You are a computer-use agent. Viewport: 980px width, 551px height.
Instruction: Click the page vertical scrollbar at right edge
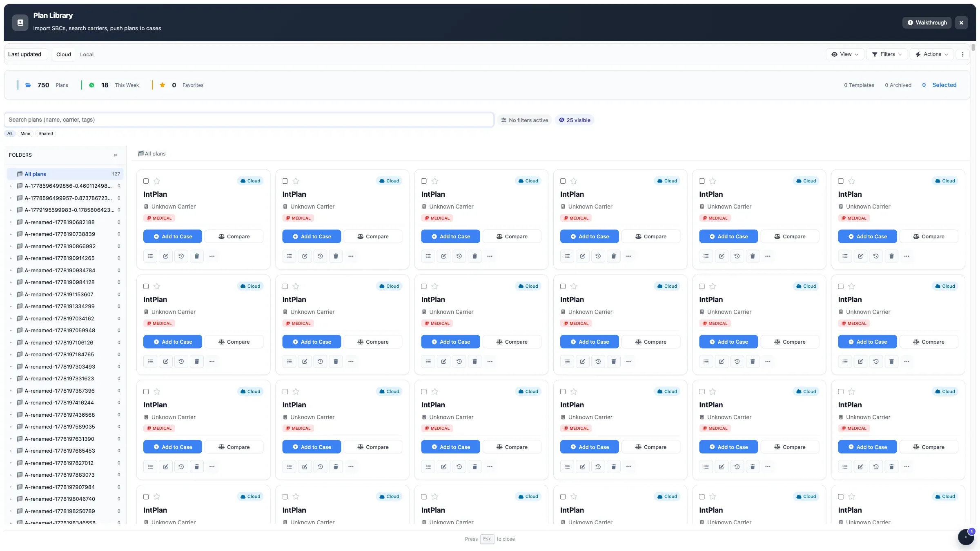coord(973,48)
